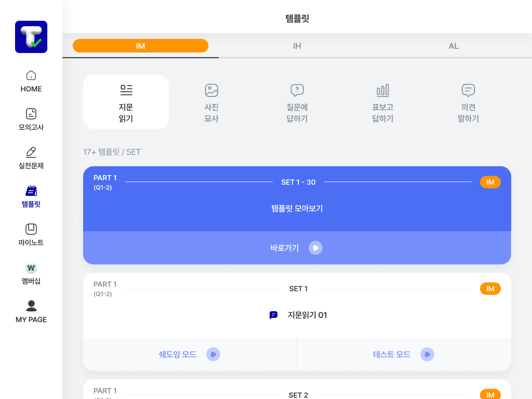The image size is (532, 399).
Task: Open 실전문제 pencil icon section
Action: pos(31,158)
